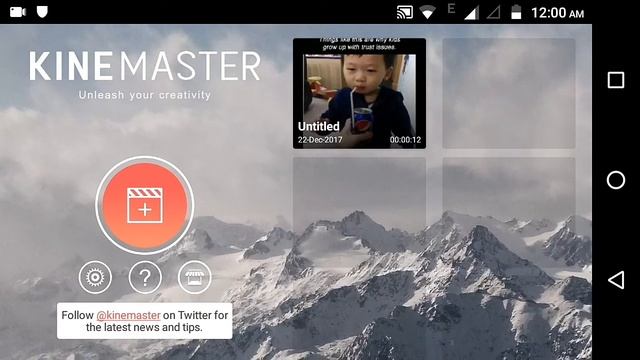640x360 pixels.
Task: Tap the 12:00 AM clock
Action: [x=557, y=13]
